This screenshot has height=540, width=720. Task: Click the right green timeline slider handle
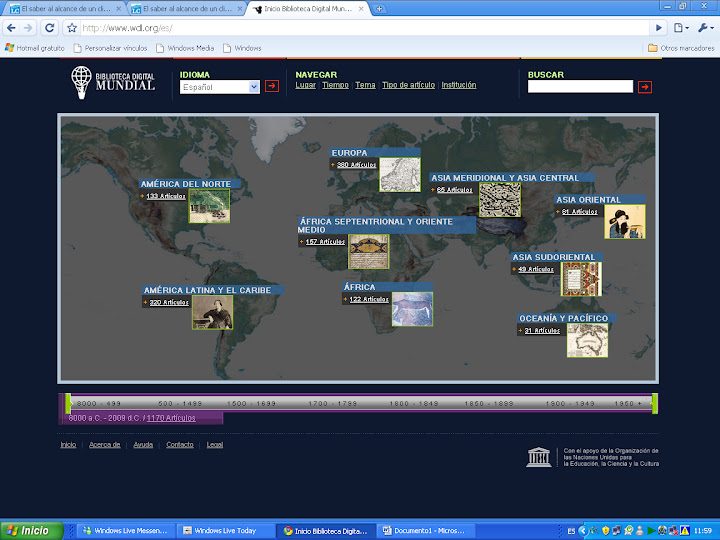(x=655, y=403)
